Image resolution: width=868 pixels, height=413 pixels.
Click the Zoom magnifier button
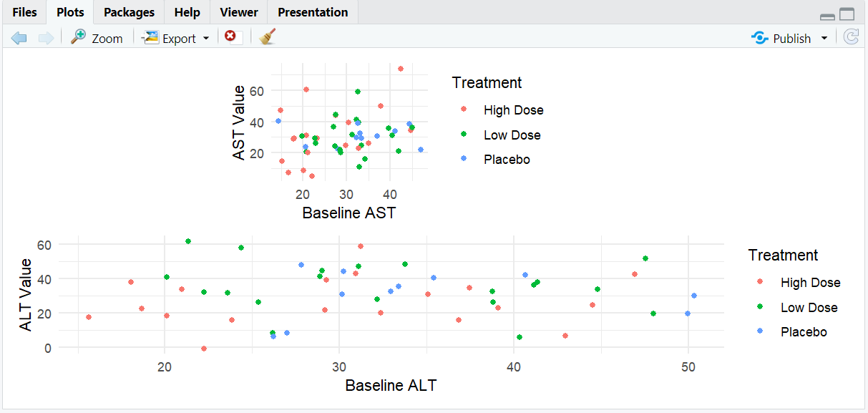coord(97,38)
